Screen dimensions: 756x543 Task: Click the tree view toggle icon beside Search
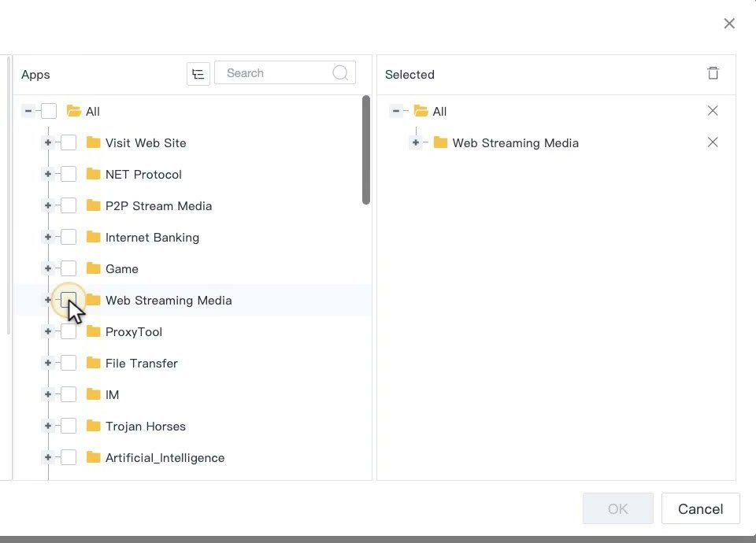click(198, 74)
